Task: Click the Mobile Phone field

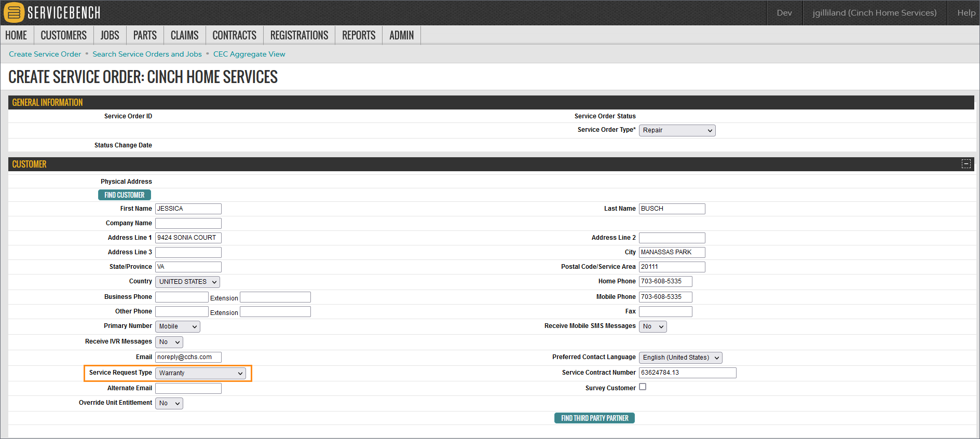Action: (665, 297)
